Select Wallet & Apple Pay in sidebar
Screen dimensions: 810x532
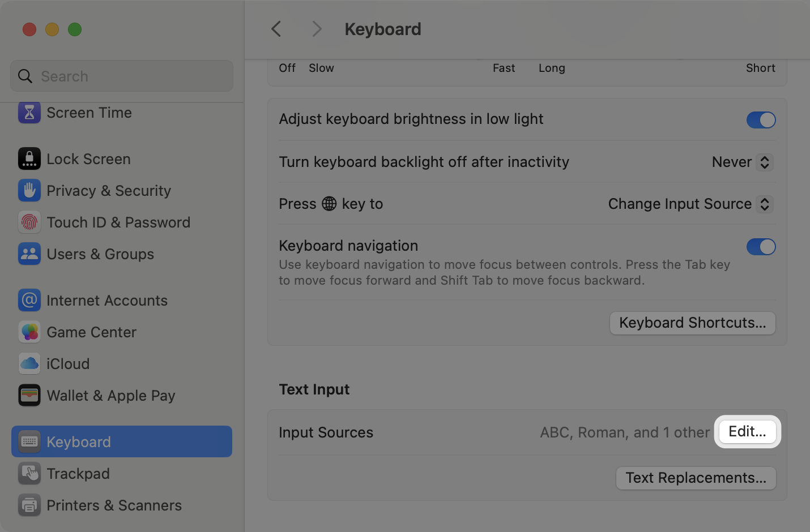tap(111, 396)
